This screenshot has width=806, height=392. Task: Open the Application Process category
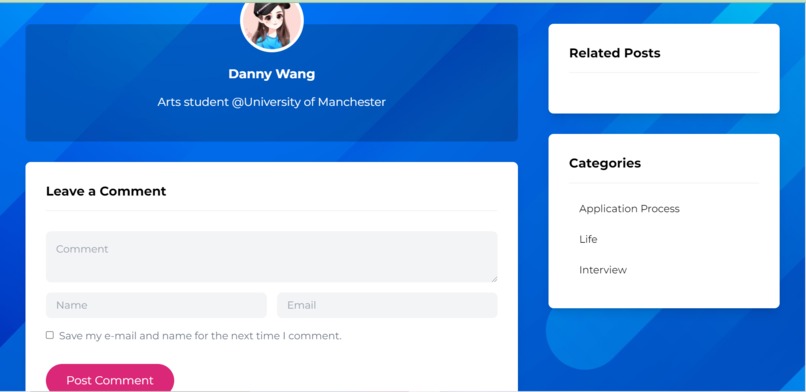click(629, 209)
